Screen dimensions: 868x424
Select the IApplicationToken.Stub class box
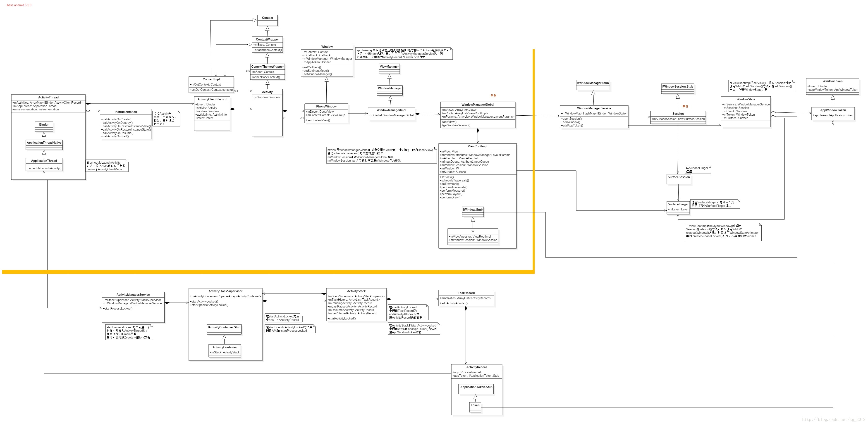(476, 389)
